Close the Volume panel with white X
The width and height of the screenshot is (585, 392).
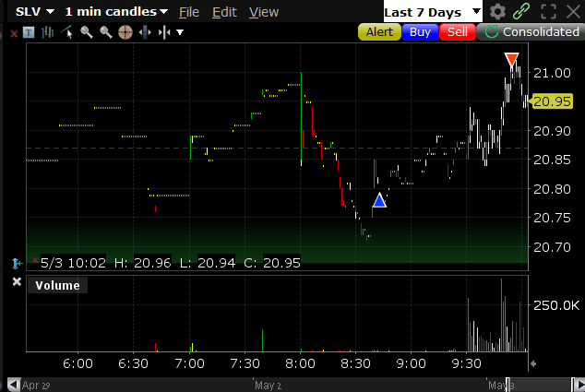point(17,281)
